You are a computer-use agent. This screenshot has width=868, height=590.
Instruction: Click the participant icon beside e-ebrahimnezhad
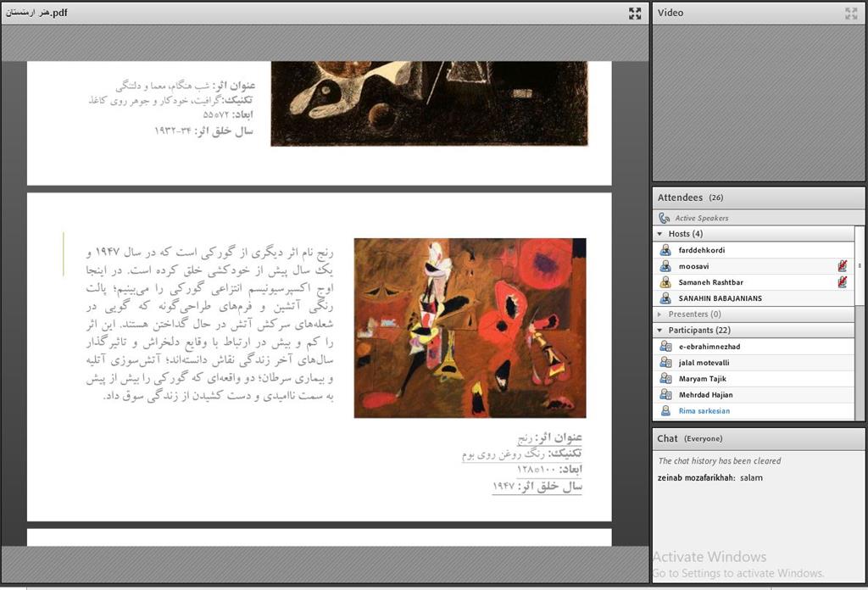(x=665, y=347)
